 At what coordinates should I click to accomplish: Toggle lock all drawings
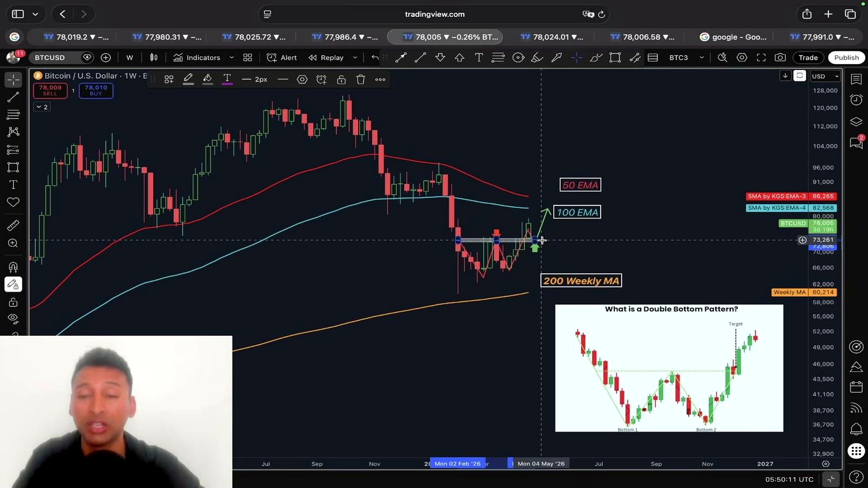pos(13,302)
